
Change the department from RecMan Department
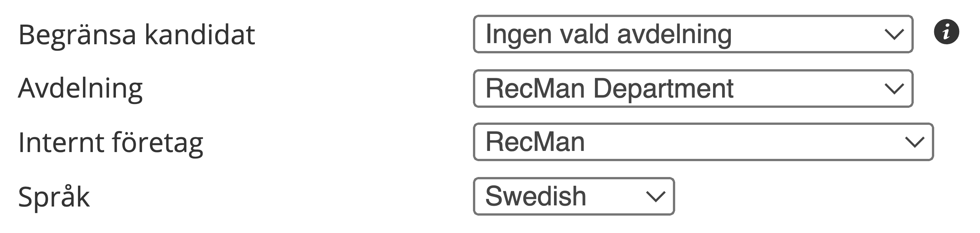pos(692,89)
